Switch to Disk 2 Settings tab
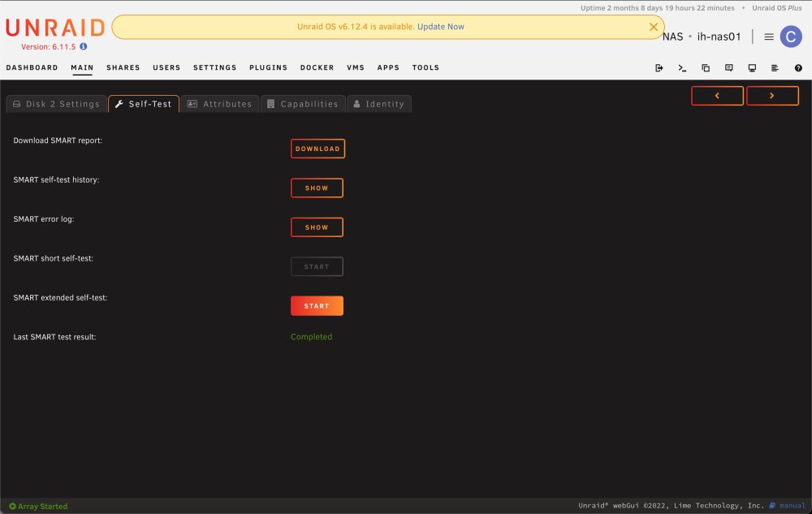This screenshot has width=812, height=514. coord(57,104)
